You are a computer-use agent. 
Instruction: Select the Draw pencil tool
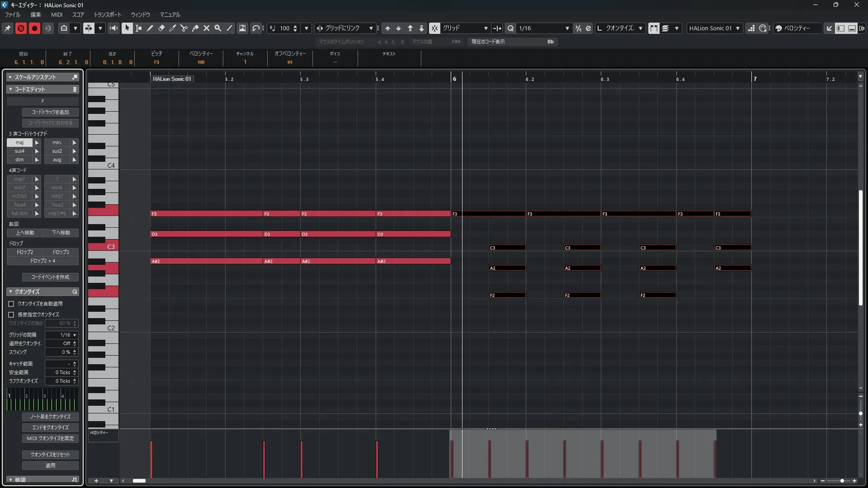(150, 28)
